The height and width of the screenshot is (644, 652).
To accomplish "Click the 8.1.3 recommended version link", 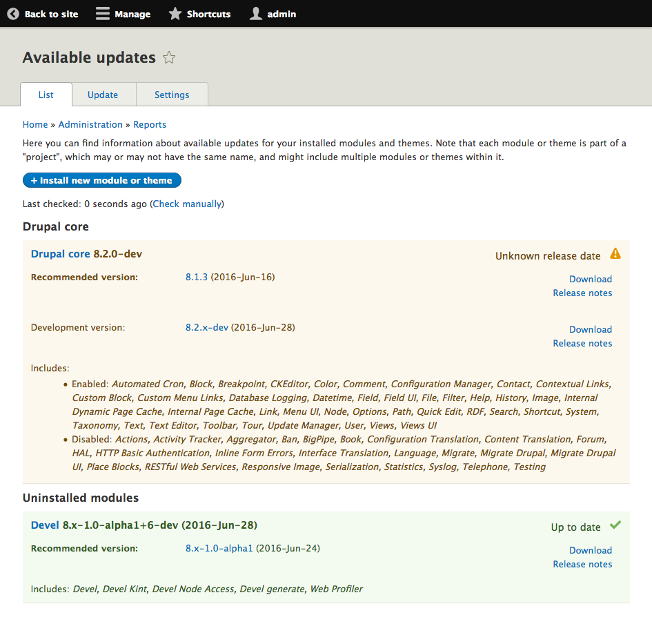I will point(195,277).
